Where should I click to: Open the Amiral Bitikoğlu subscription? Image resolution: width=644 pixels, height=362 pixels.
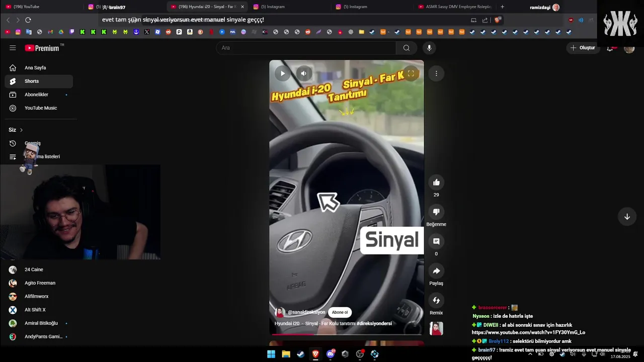[39, 323]
